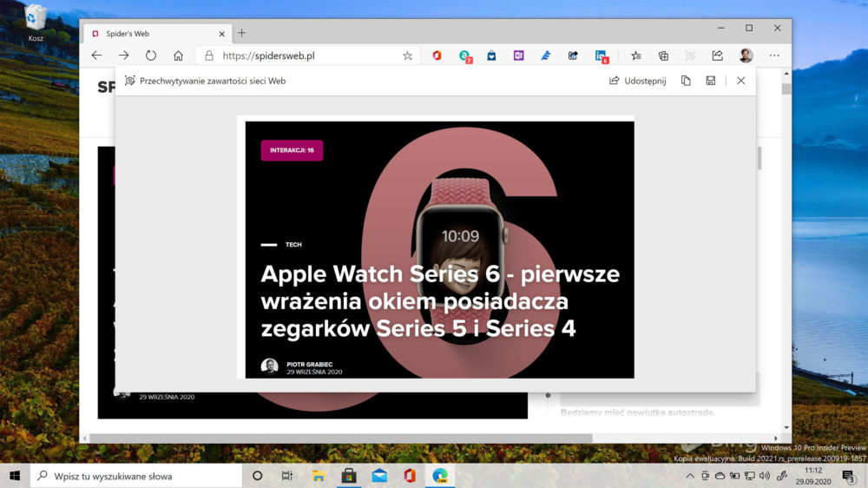This screenshot has width=868, height=488.
Task: Click the capture preview vertical scrollbar
Action: [759, 158]
